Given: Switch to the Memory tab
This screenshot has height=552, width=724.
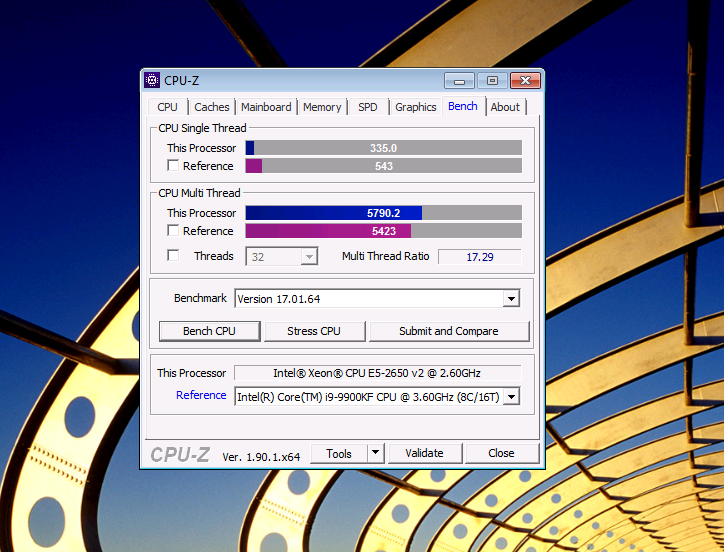Looking at the screenshot, I should click(322, 107).
